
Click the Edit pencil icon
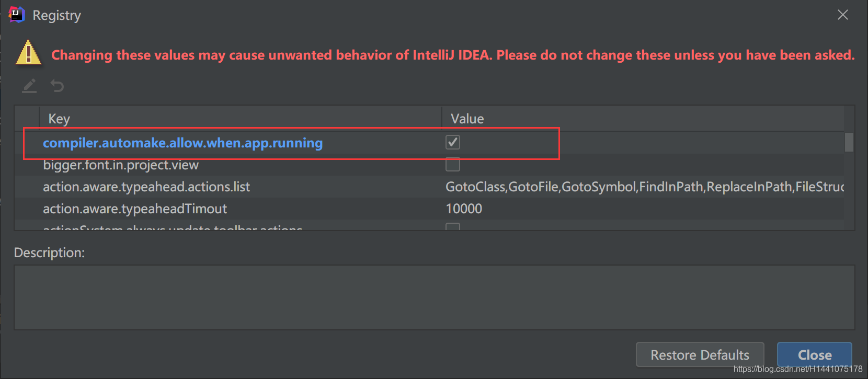click(29, 86)
